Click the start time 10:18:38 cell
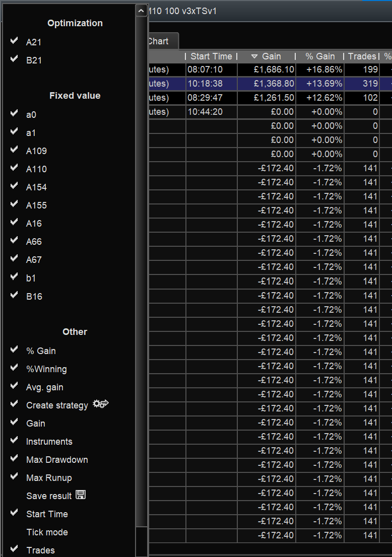This screenshot has width=392, height=557. pyautogui.click(x=212, y=84)
